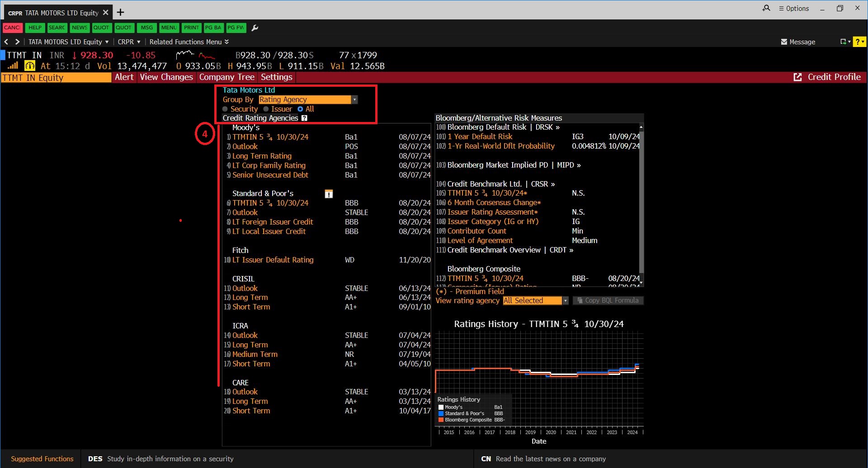Click the PG BA page back key
The width and height of the screenshot is (868, 468).
pyautogui.click(x=213, y=28)
